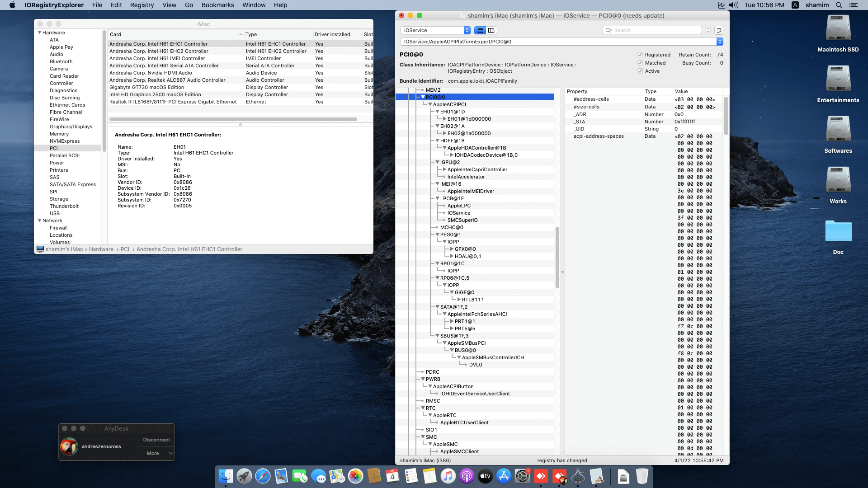This screenshot has height=488, width=868.
Task: Switch registry view to outline list mode
Action: click(x=480, y=30)
